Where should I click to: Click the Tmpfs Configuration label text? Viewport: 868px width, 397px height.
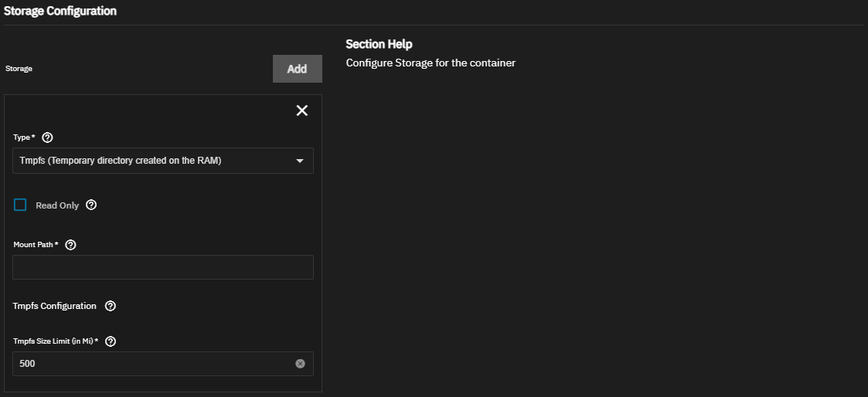(x=55, y=306)
